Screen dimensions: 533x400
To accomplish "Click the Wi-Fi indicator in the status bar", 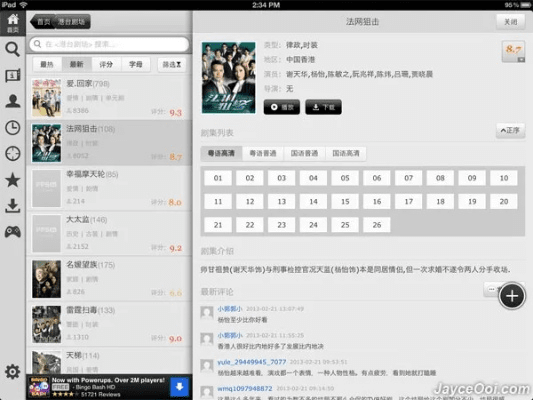I will 23,5.
